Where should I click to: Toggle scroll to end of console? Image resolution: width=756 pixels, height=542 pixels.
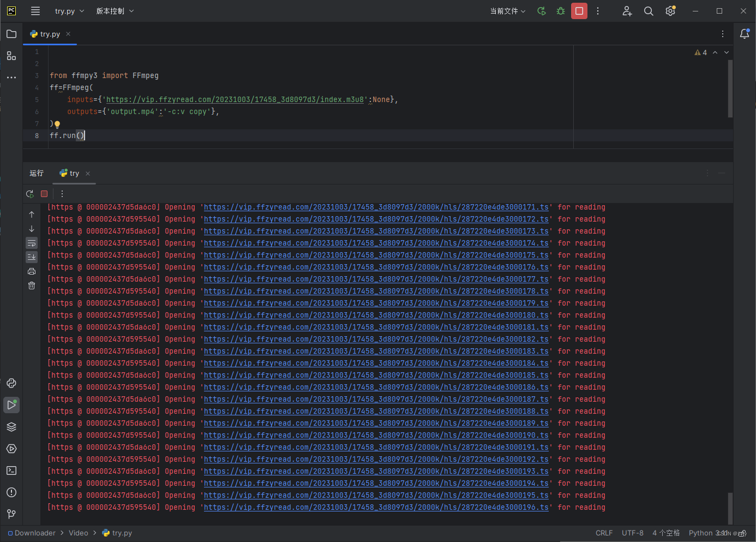click(32, 257)
